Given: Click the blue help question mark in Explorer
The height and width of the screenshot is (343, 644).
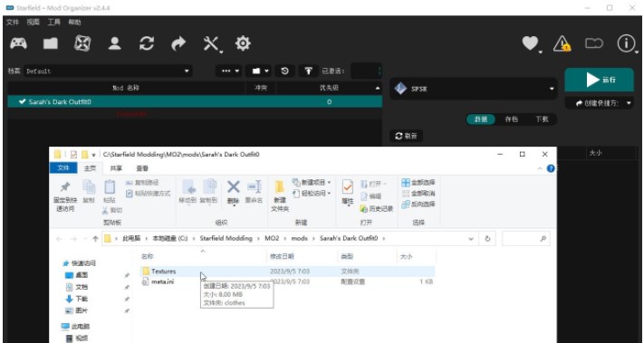Looking at the screenshot, I should (551, 168).
